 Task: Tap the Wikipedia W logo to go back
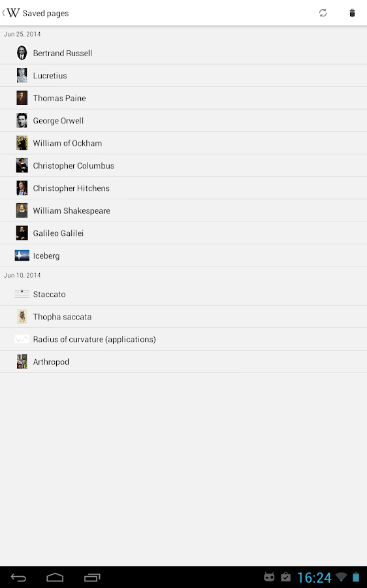tap(13, 13)
